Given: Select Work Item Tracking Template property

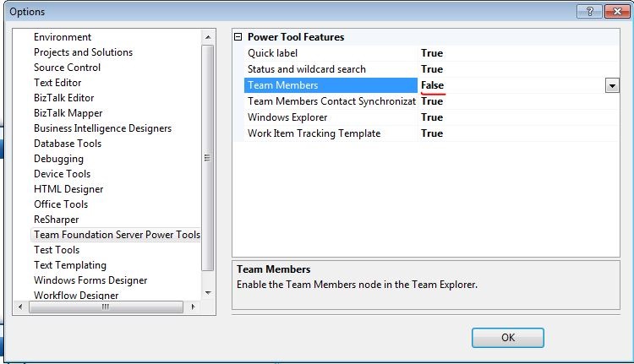Looking at the screenshot, I should point(314,133).
